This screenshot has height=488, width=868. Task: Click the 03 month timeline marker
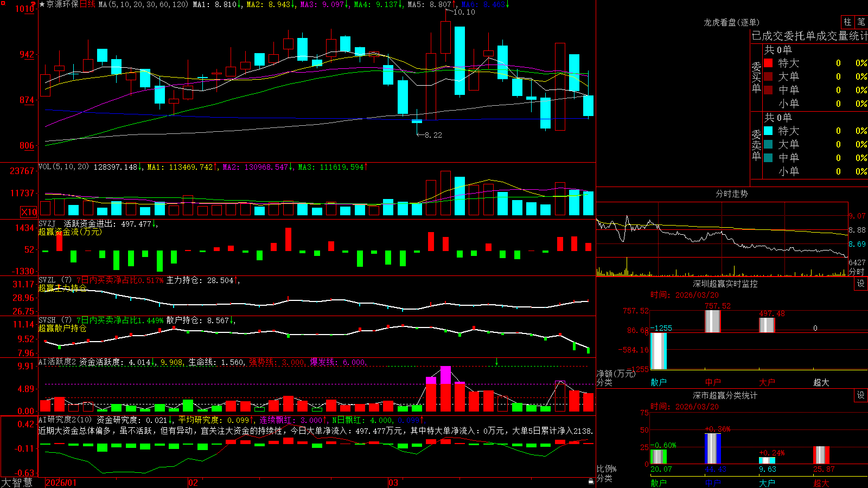click(x=393, y=483)
